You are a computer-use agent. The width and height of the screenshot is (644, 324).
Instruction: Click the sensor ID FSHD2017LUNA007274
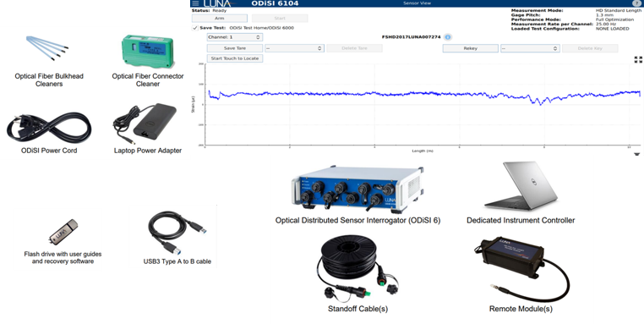(x=411, y=37)
